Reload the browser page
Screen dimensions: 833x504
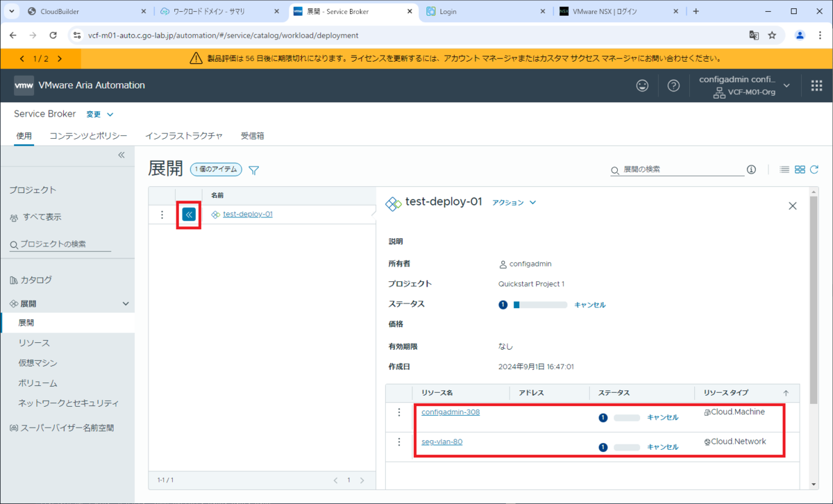(53, 35)
